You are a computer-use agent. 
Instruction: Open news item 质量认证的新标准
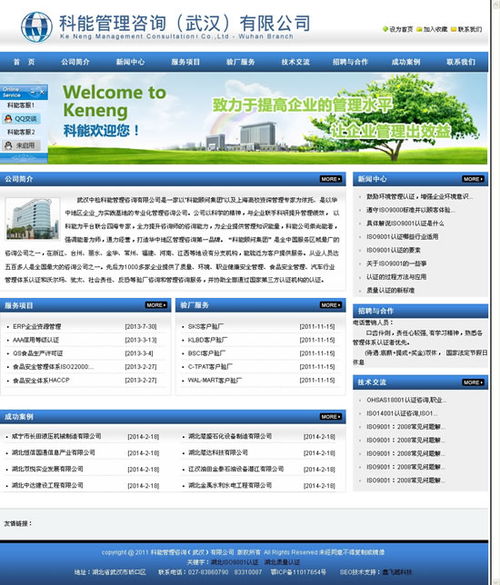390,291
